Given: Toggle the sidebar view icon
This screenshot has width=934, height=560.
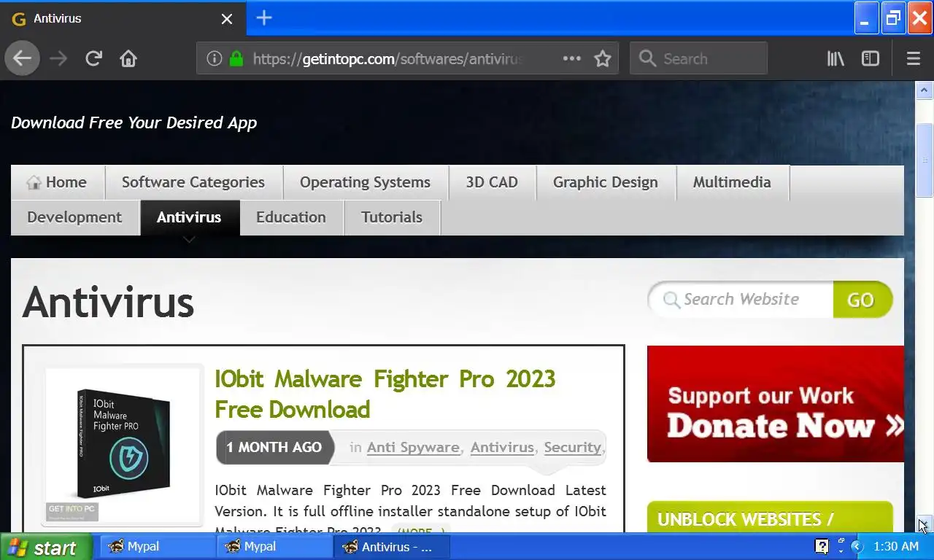Looking at the screenshot, I should click(871, 58).
